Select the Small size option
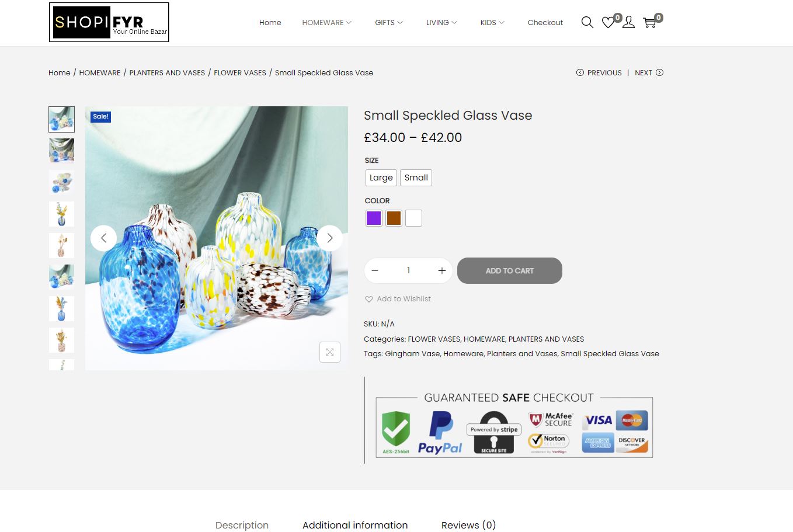 416,178
